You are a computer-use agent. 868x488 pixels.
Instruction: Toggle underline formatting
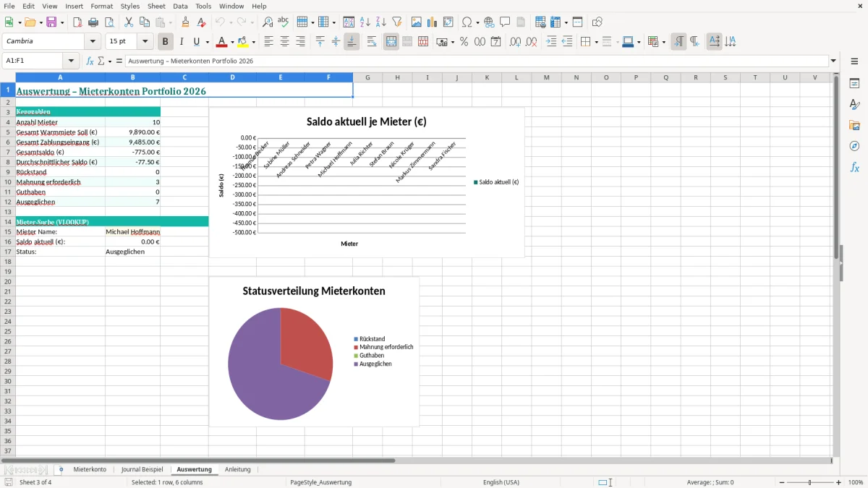[x=196, y=42]
